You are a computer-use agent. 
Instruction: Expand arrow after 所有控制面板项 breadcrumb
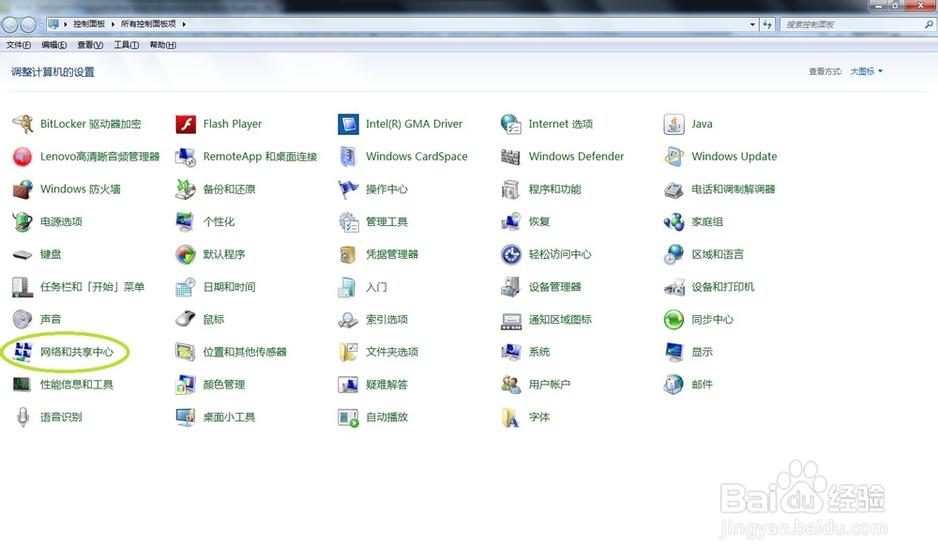[x=184, y=24]
